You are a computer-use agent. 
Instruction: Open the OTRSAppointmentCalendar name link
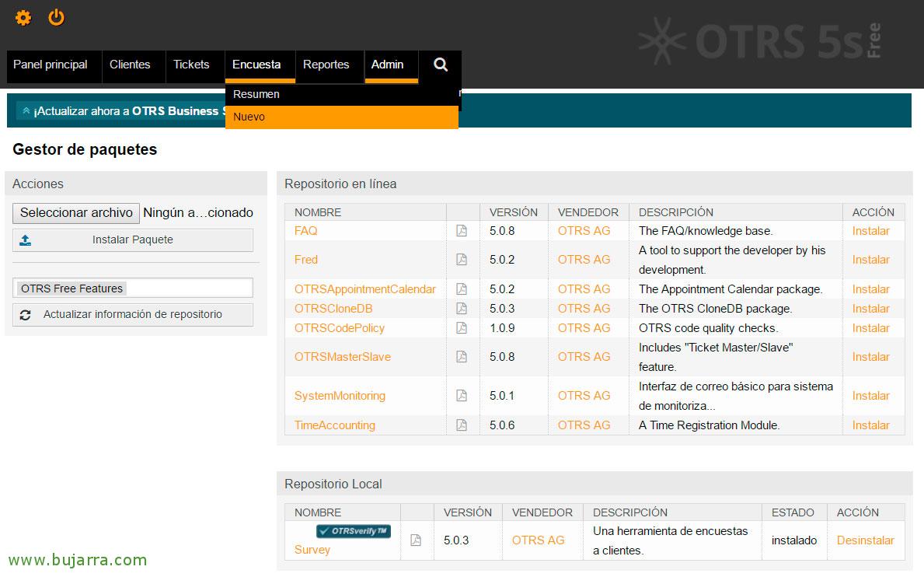(364, 289)
